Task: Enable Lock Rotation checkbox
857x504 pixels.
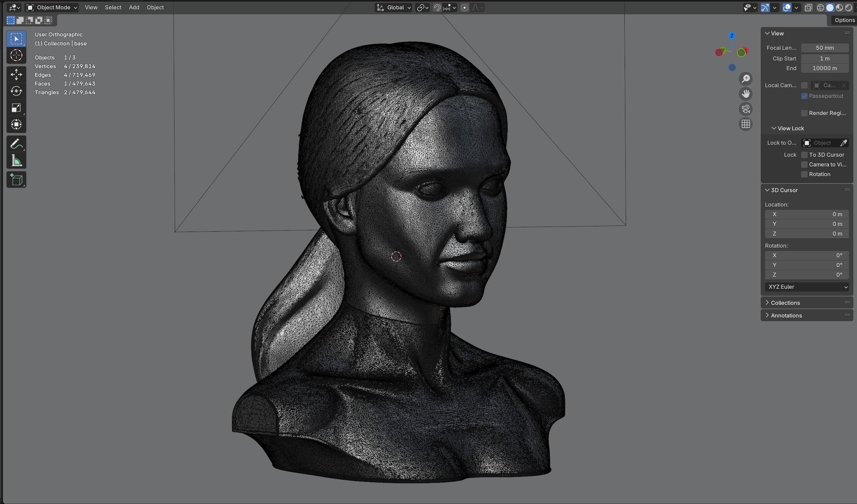Action: [804, 174]
